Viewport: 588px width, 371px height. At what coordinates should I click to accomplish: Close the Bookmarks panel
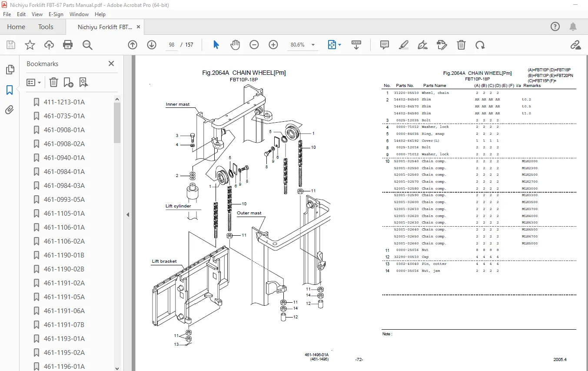click(111, 64)
